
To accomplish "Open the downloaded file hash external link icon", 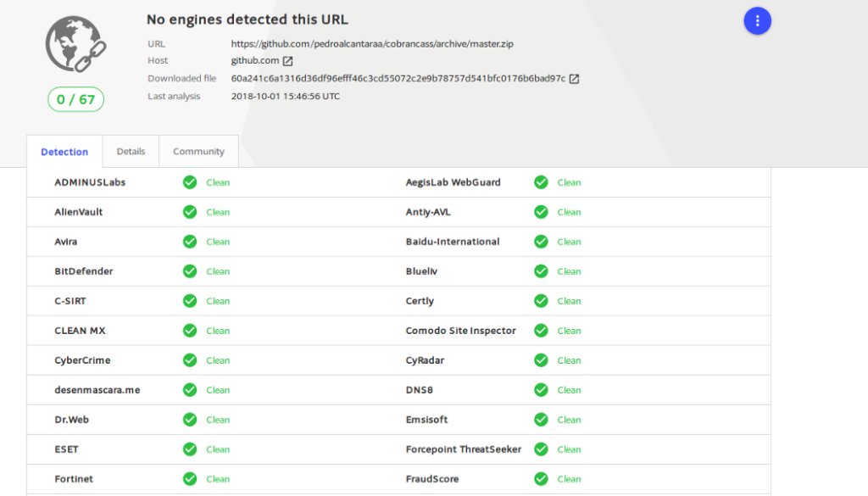I will coord(574,79).
